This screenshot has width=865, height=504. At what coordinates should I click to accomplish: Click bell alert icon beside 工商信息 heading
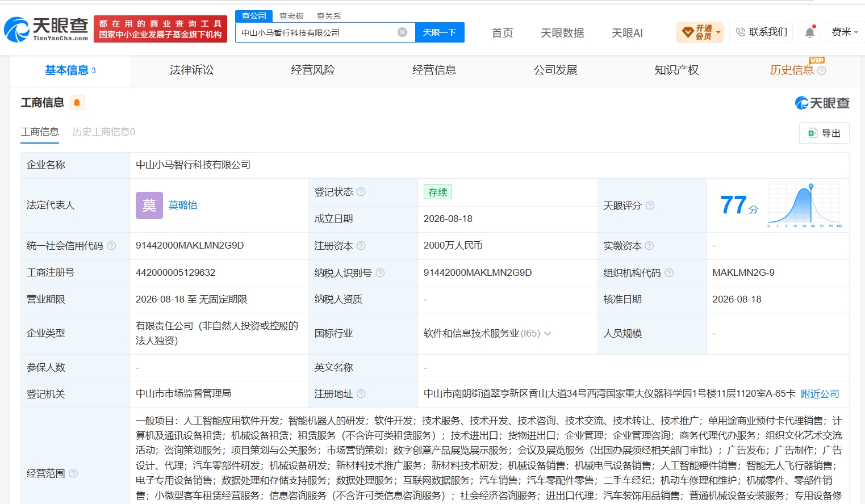coord(77,103)
